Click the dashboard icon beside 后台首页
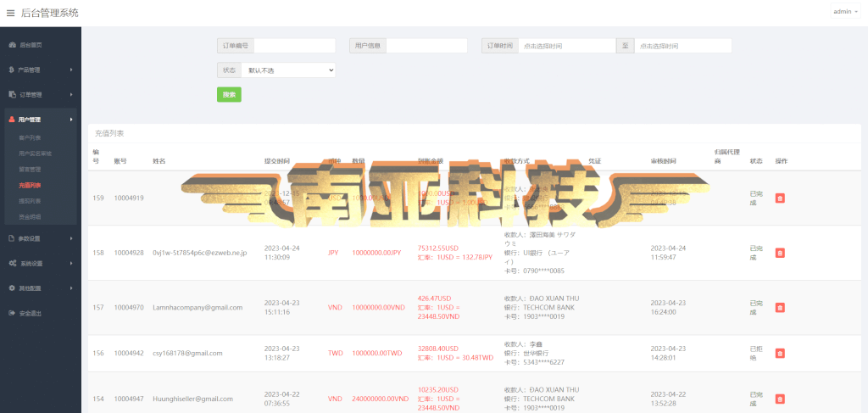The width and height of the screenshot is (868, 413). pyautogui.click(x=12, y=45)
